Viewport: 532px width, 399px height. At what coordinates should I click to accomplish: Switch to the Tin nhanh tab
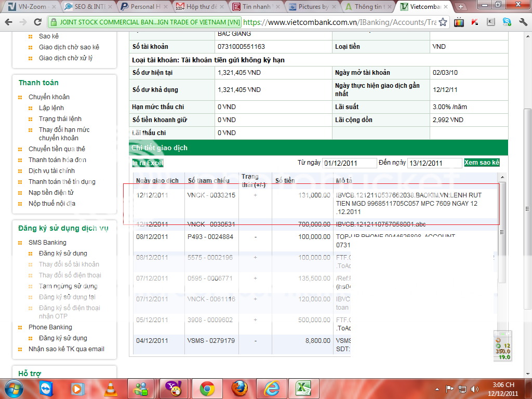click(x=256, y=7)
